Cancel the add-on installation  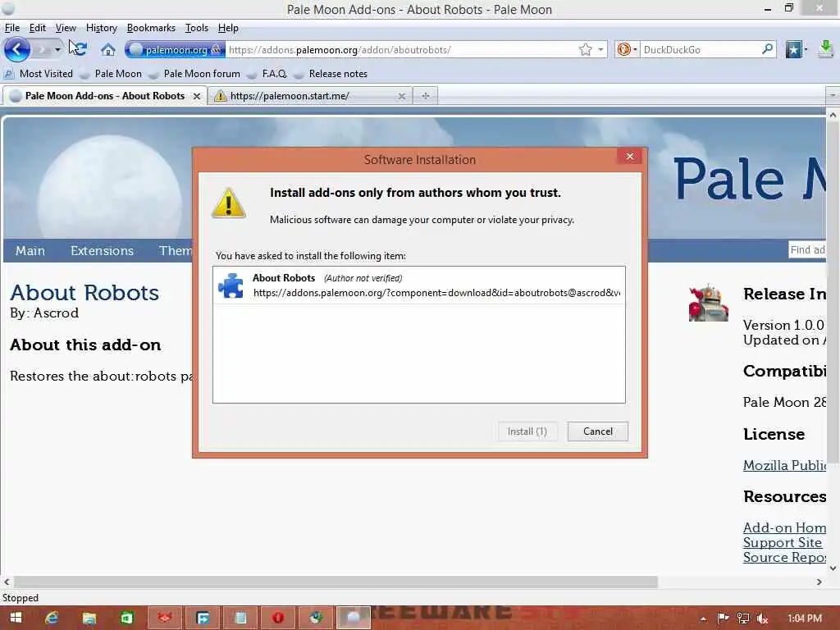pyautogui.click(x=598, y=431)
